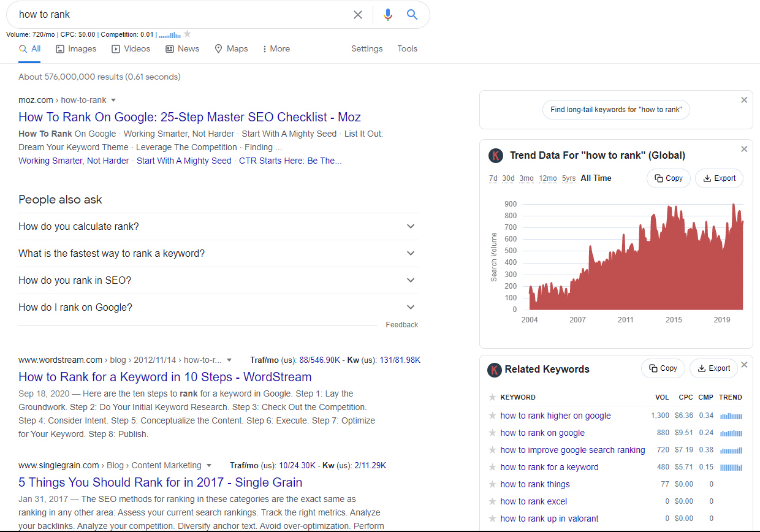760x532 pixels.
Task: Open 'CTR Starts Here: Be The...' sitelink
Action: coord(291,161)
